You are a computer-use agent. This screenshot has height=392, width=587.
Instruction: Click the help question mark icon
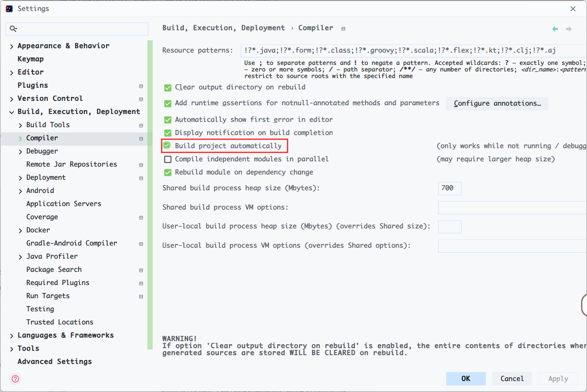click(15, 379)
